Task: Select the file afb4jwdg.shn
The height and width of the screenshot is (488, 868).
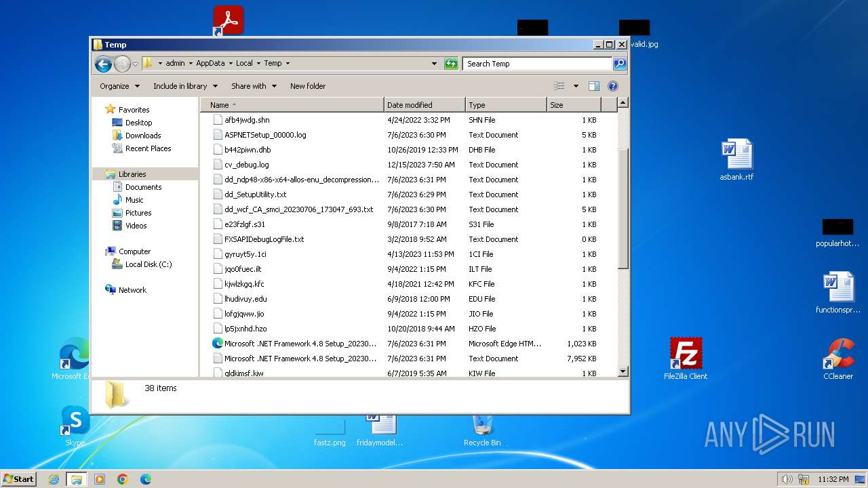Action: (247, 120)
